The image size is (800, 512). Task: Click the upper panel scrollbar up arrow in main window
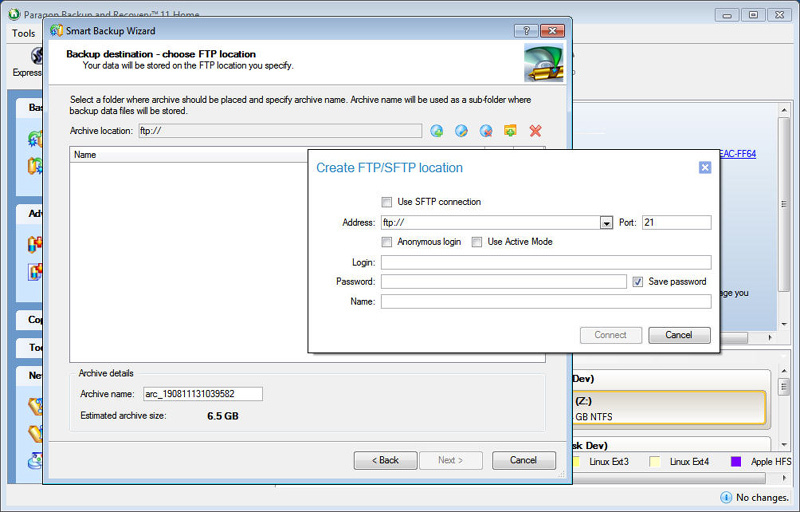784,110
